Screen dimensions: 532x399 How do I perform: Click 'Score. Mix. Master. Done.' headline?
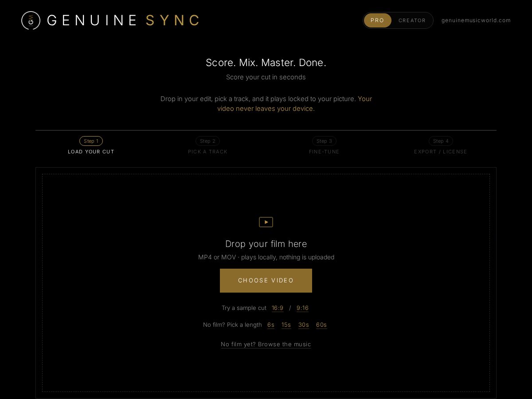(266, 63)
